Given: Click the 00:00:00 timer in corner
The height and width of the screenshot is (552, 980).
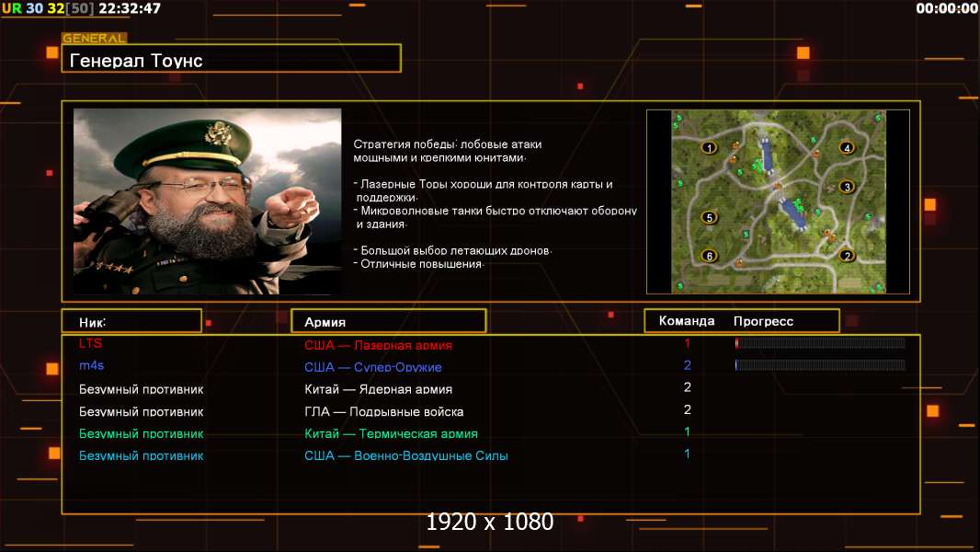Looking at the screenshot, I should (946, 8).
